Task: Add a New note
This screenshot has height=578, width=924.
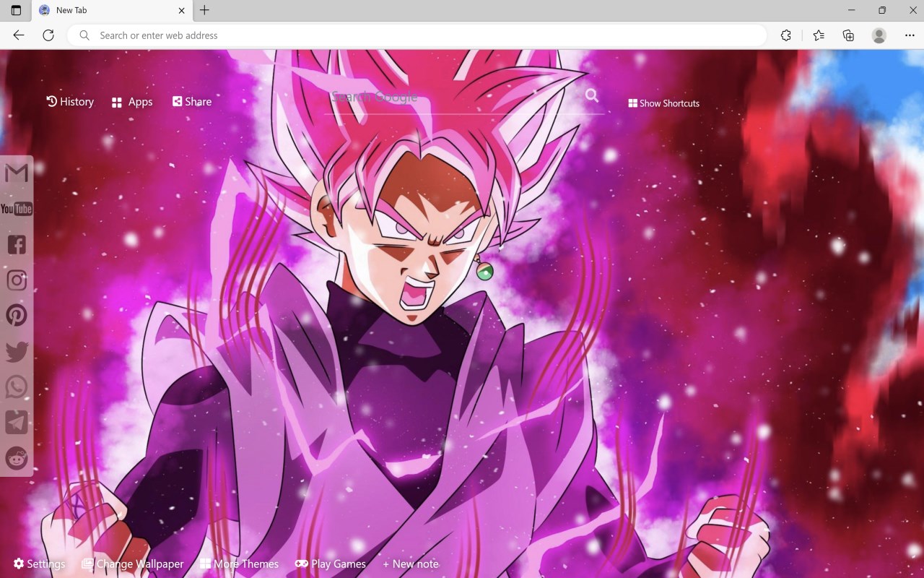Action: 411,564
